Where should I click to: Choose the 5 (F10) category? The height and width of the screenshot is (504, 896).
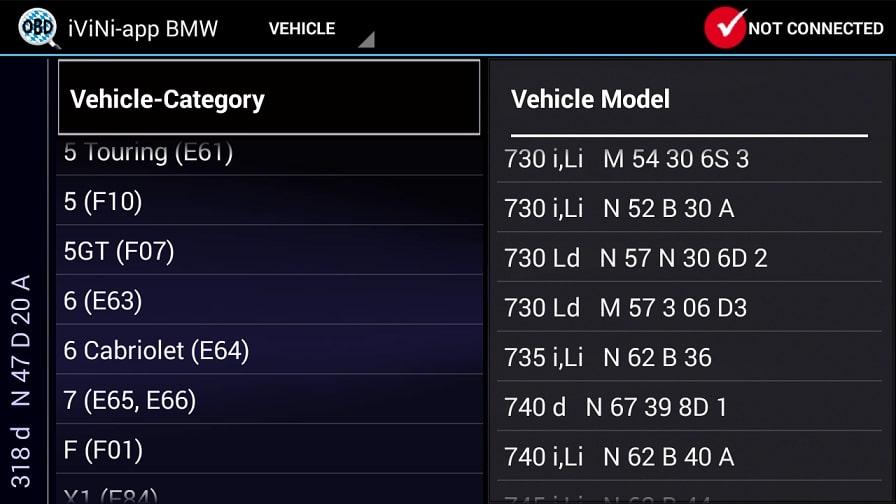coord(270,201)
